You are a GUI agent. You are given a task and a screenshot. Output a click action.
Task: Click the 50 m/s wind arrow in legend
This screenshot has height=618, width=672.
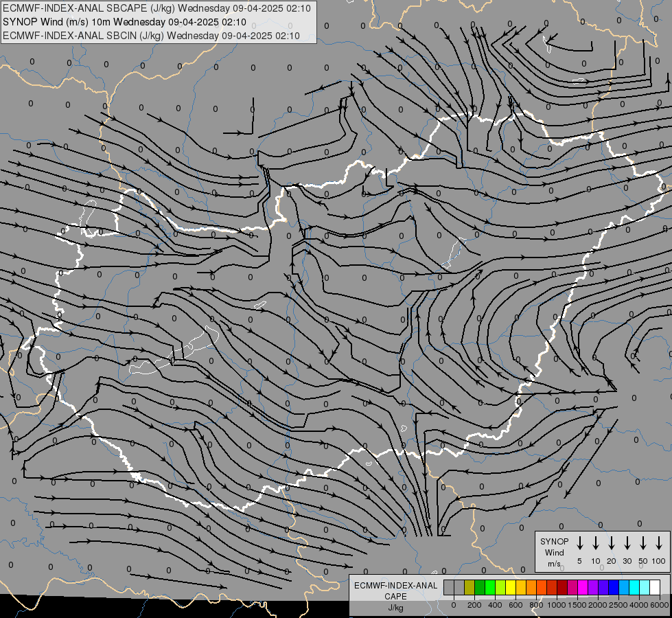point(643,543)
